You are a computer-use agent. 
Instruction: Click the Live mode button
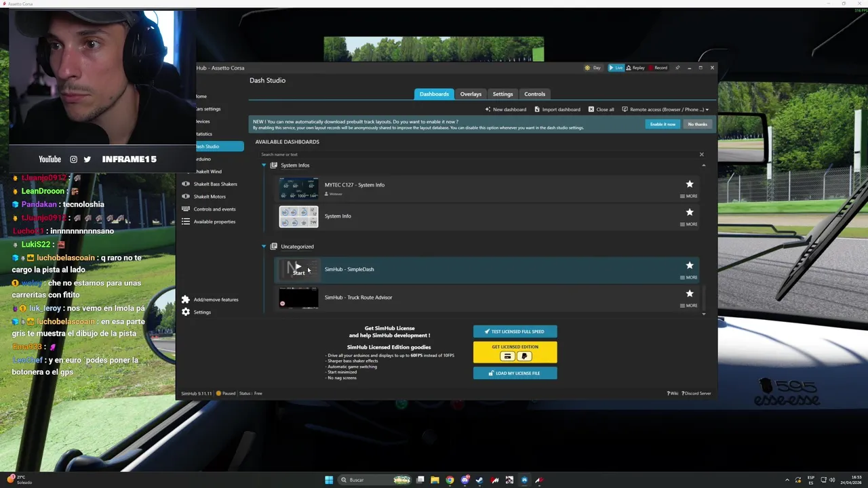click(616, 68)
